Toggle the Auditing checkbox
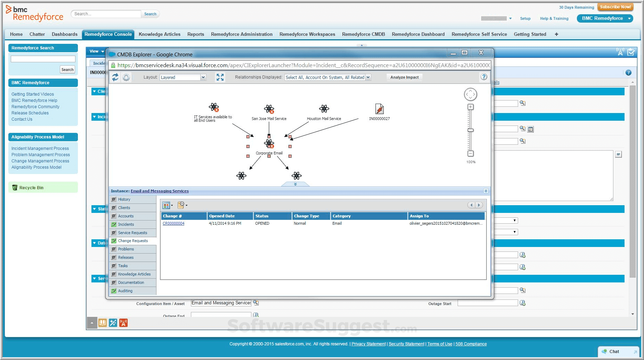Screen dimensions: 644x360 pos(114,291)
